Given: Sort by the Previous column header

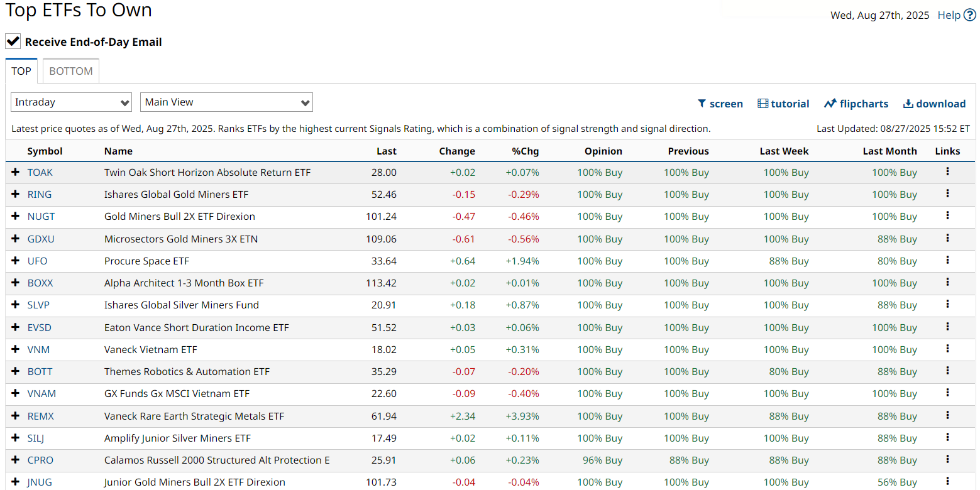Looking at the screenshot, I should click(x=688, y=151).
